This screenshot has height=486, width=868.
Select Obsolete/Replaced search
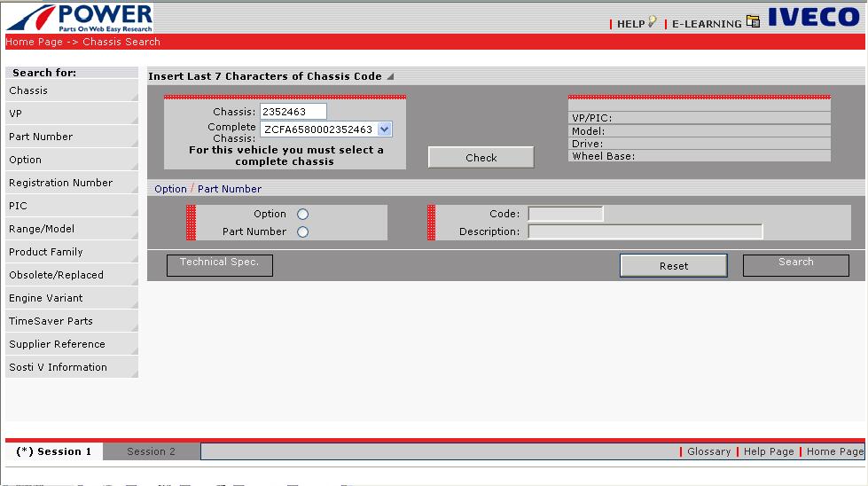click(x=72, y=275)
